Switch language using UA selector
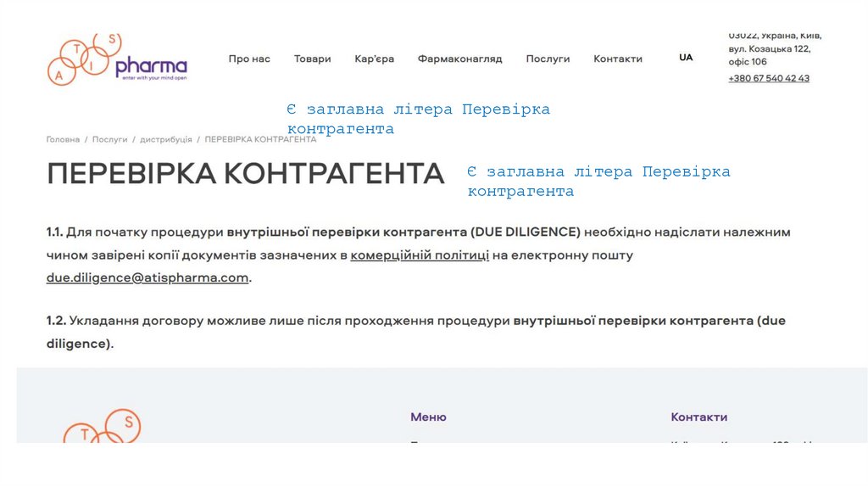The image size is (868, 487). (x=686, y=58)
